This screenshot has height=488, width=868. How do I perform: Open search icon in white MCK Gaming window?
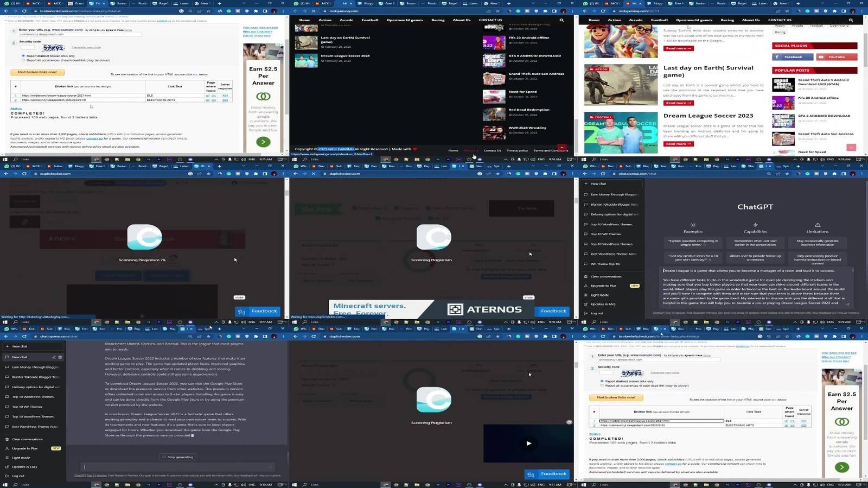(851, 20)
